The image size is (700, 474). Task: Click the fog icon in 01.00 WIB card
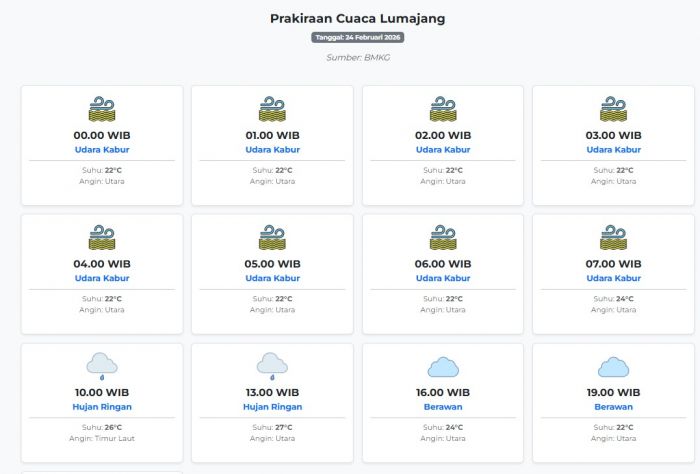272,109
